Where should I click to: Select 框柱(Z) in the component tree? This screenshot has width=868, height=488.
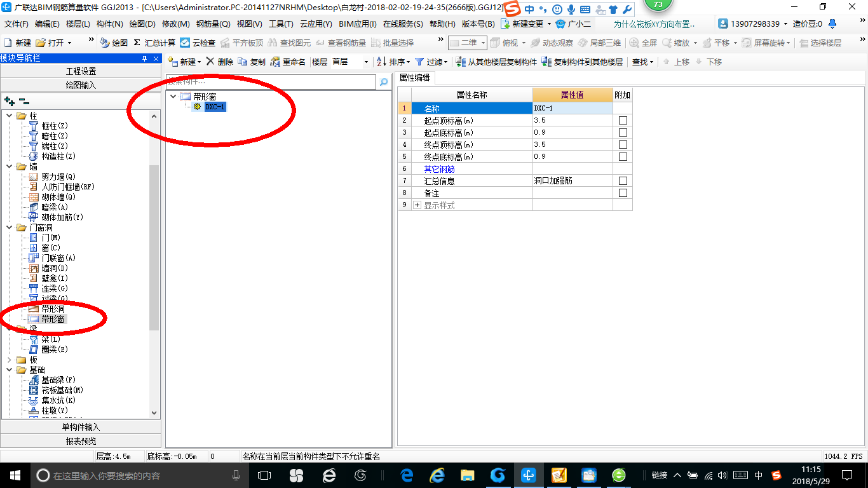coord(54,126)
